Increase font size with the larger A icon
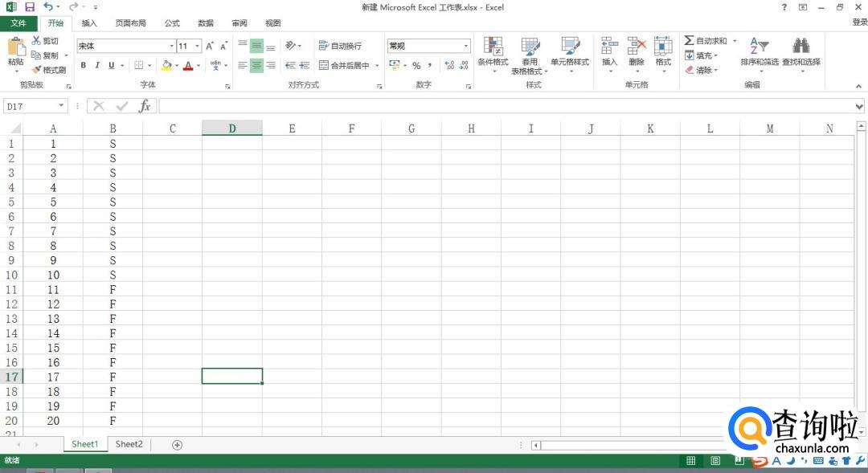This screenshot has height=473, width=868. click(210, 46)
